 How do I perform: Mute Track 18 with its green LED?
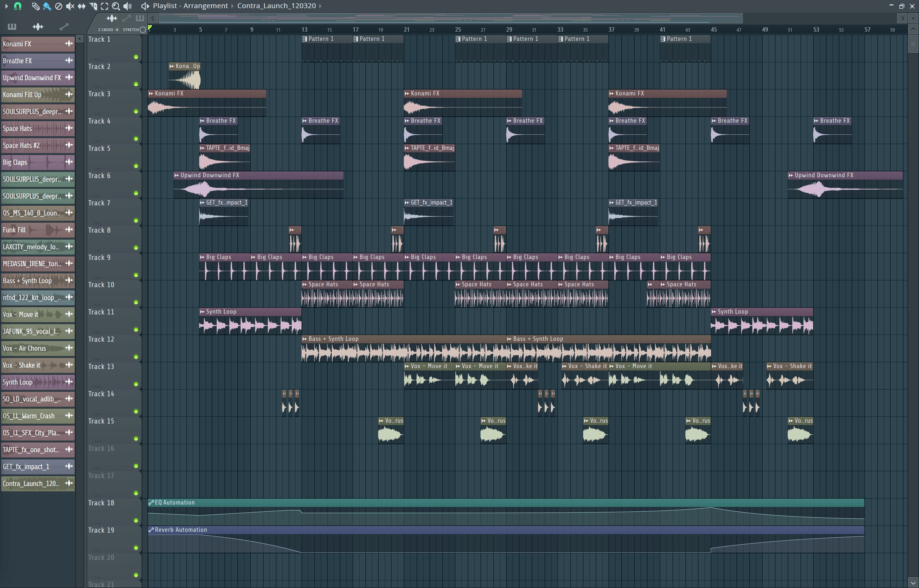pyautogui.click(x=136, y=520)
